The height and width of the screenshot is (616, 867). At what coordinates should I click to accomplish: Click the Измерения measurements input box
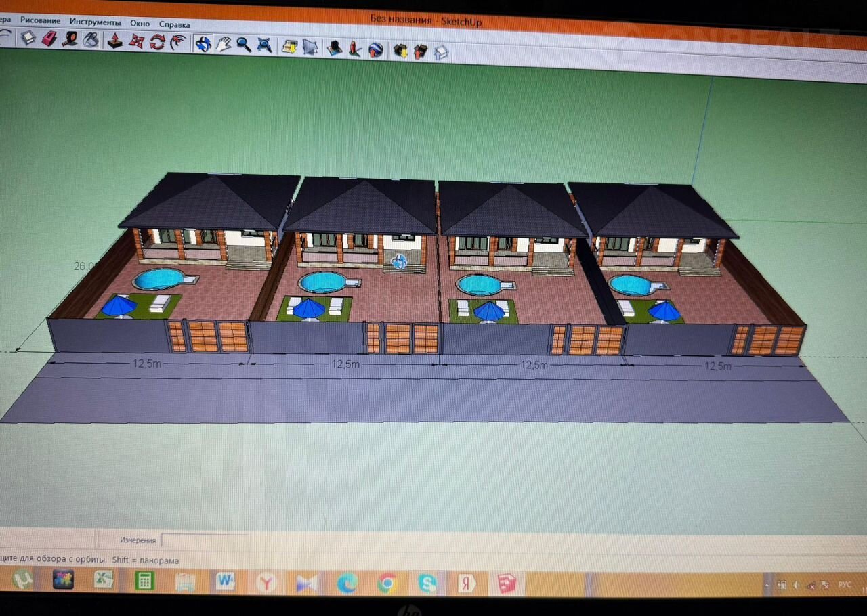(x=205, y=540)
